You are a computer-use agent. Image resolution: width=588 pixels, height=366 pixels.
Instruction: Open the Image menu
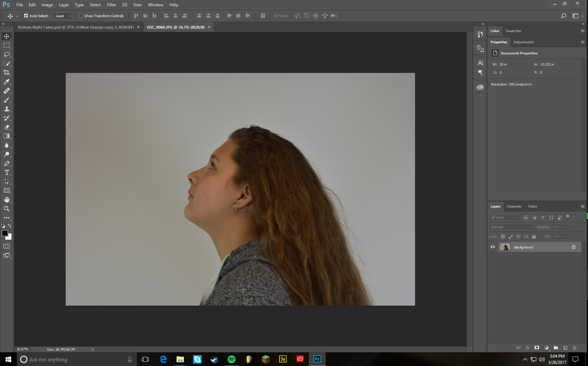47,5
